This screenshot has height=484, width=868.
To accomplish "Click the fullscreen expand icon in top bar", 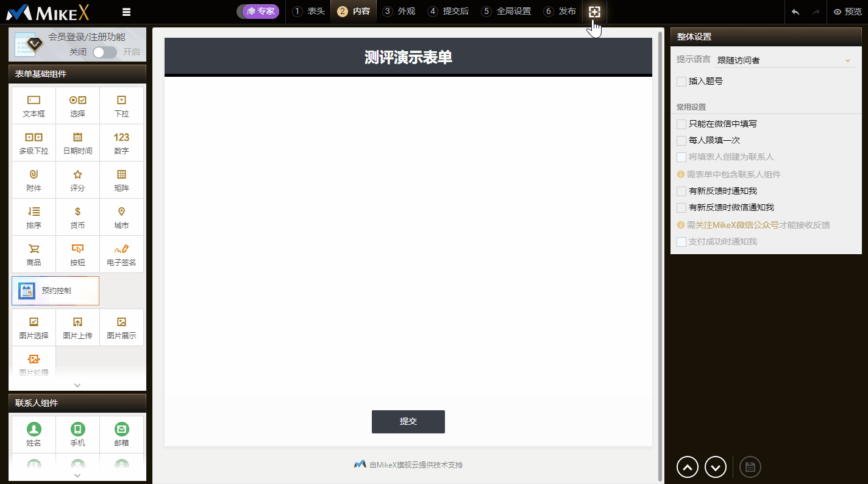I will click(594, 12).
